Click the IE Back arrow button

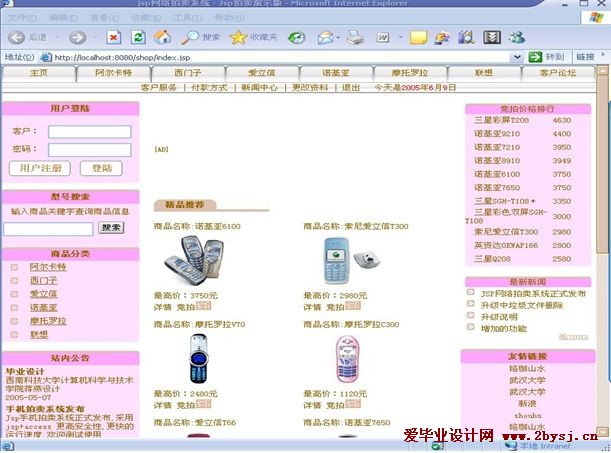pos(16,37)
